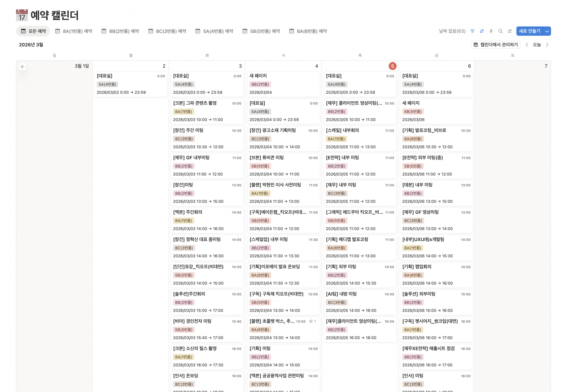Viewport: 561px width, 392px height.
Task: Open the filter icon in toolbar
Action: [x=472, y=31]
